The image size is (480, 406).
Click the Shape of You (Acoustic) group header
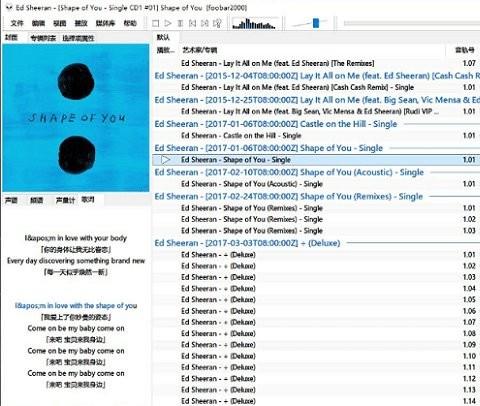pyautogui.click(x=316, y=172)
